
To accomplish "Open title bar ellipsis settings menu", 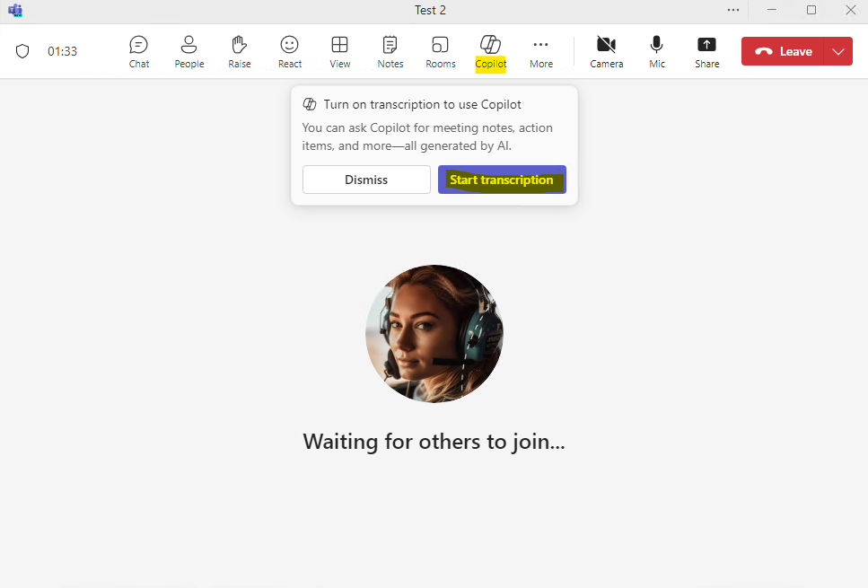I will point(733,10).
